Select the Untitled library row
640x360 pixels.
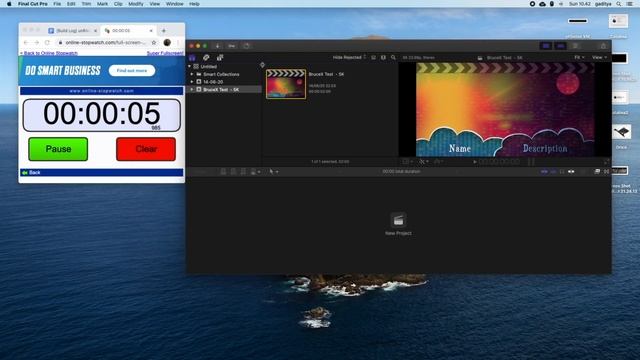224,66
